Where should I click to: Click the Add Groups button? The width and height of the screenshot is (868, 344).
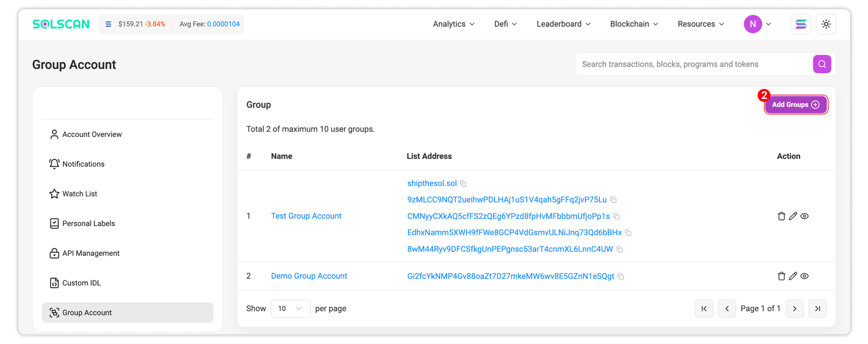(796, 105)
